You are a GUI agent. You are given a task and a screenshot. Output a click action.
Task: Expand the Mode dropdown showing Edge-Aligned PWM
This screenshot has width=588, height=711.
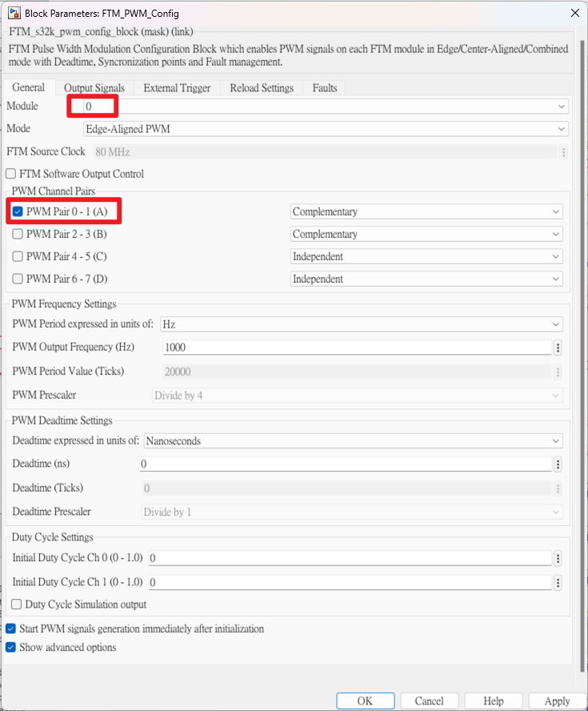click(562, 129)
